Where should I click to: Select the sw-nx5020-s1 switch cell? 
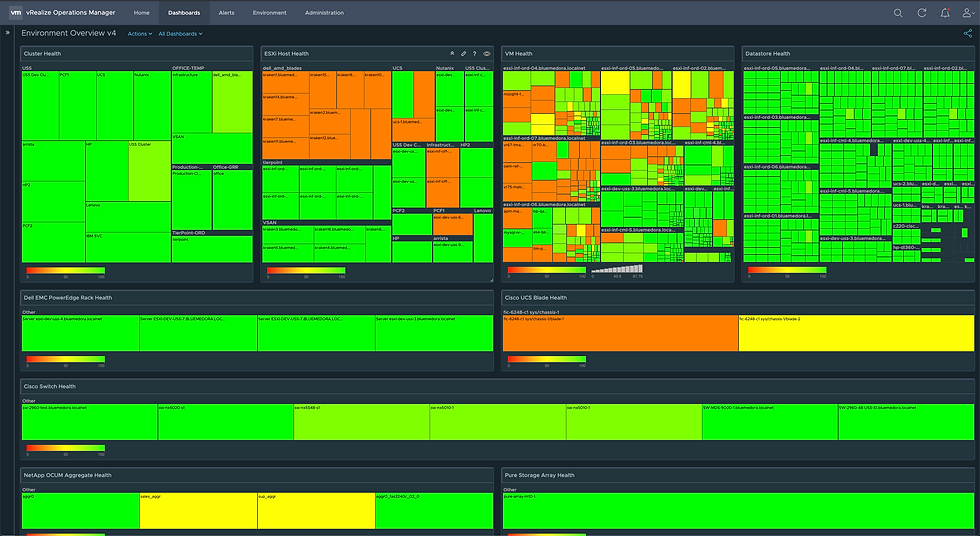pos(226,422)
